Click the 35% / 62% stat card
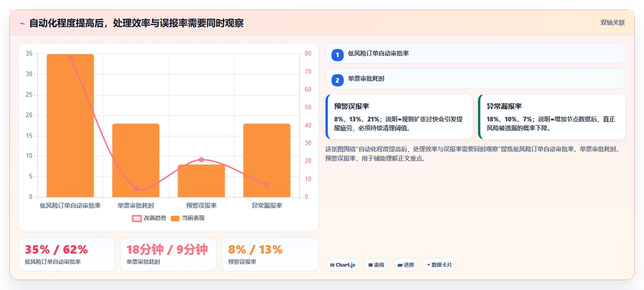 [67, 254]
